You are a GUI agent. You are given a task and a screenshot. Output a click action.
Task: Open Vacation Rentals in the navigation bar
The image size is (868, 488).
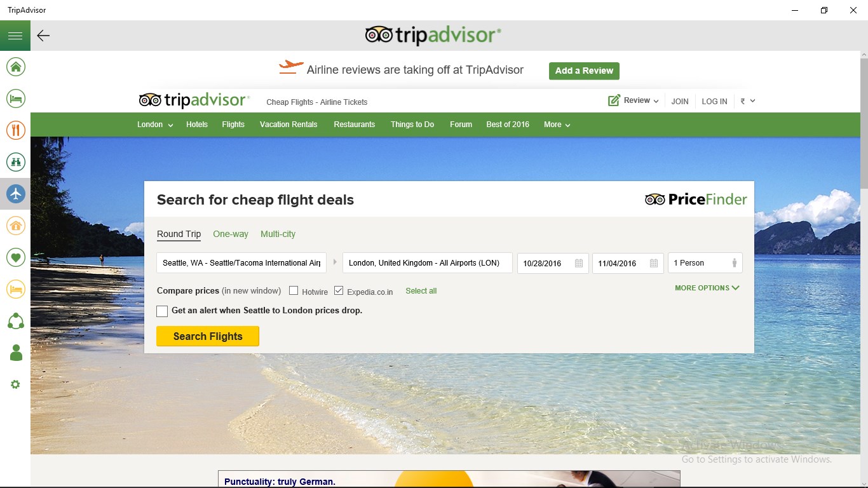288,125
